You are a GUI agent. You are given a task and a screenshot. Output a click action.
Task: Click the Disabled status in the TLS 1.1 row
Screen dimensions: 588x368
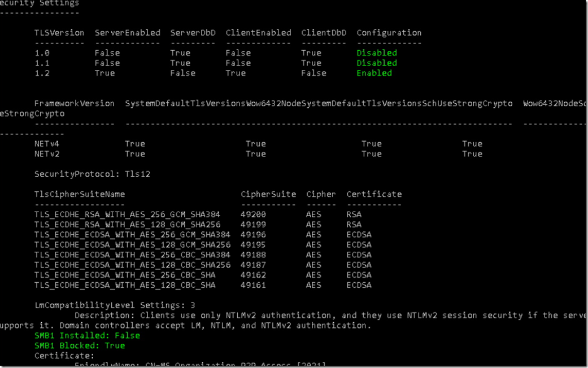pyautogui.click(x=376, y=63)
